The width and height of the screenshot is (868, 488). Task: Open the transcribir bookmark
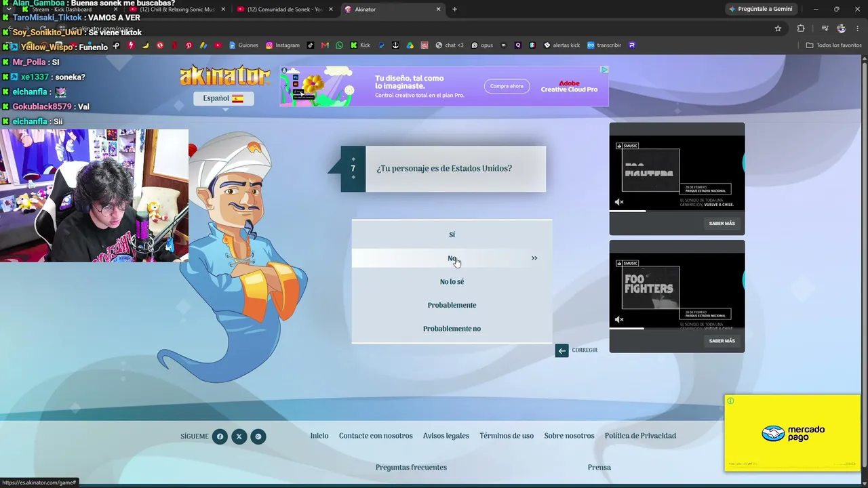coord(604,45)
